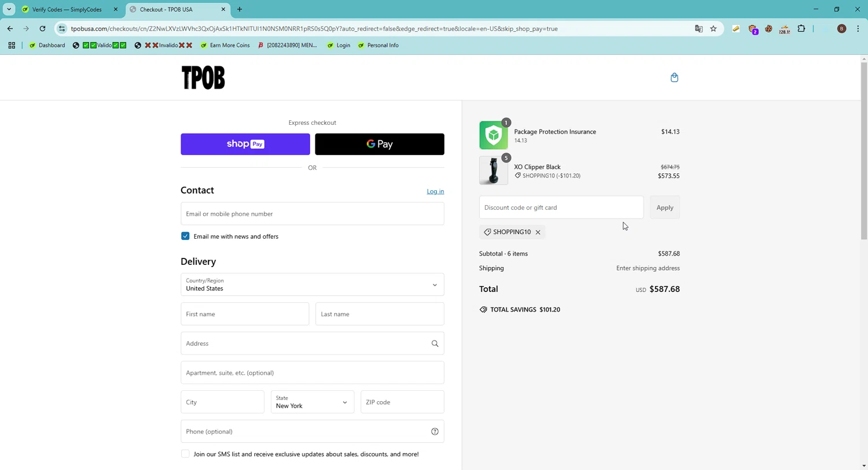
Task: Click the XO Clipper Black product thumbnail
Action: 494,171
